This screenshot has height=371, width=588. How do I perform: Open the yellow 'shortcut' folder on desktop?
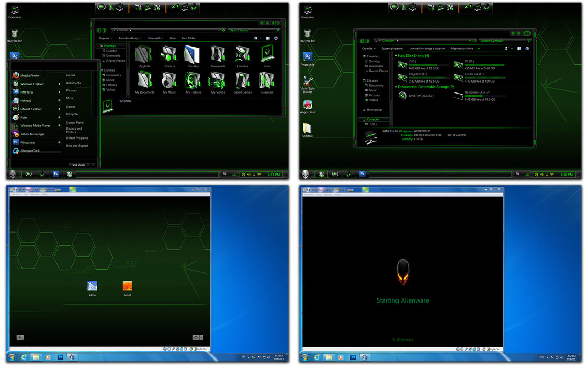point(308,131)
